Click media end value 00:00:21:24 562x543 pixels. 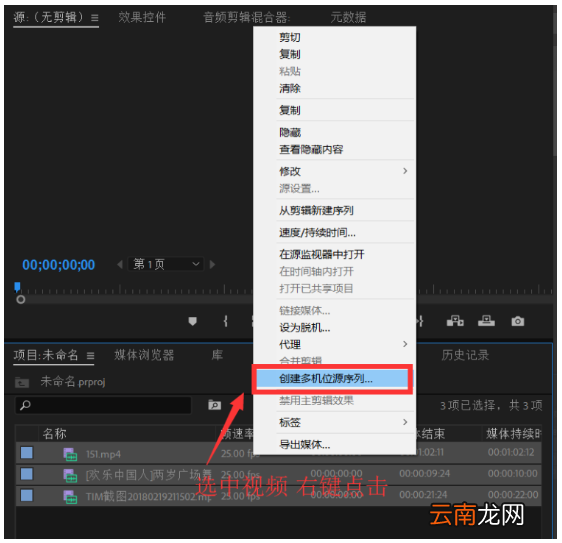pyautogui.click(x=423, y=495)
